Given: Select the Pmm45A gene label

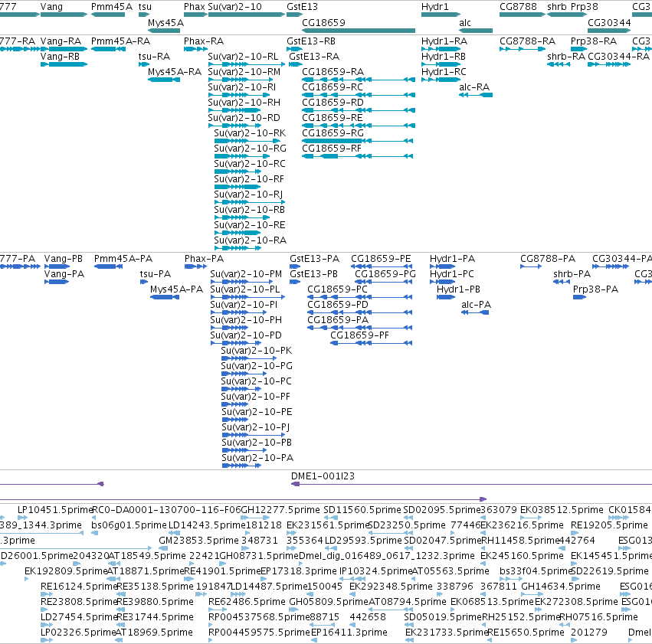Looking at the screenshot, I should [x=112, y=7].
